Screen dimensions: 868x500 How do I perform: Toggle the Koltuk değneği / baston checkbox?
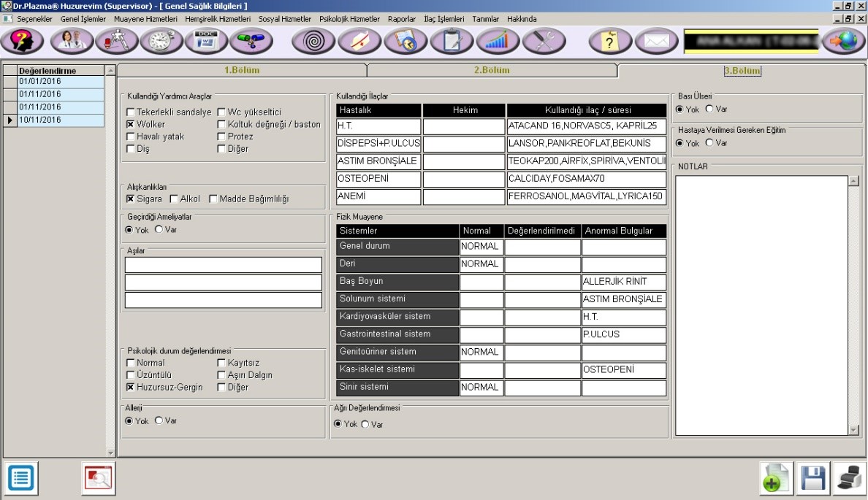tap(221, 124)
